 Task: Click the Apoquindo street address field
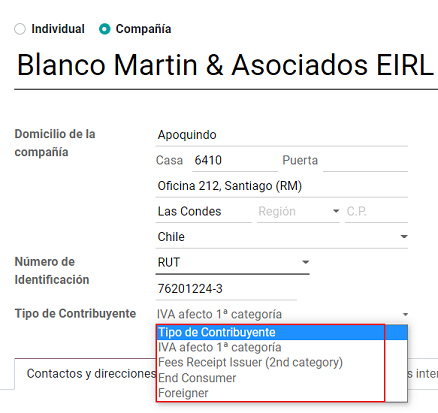[x=282, y=135]
